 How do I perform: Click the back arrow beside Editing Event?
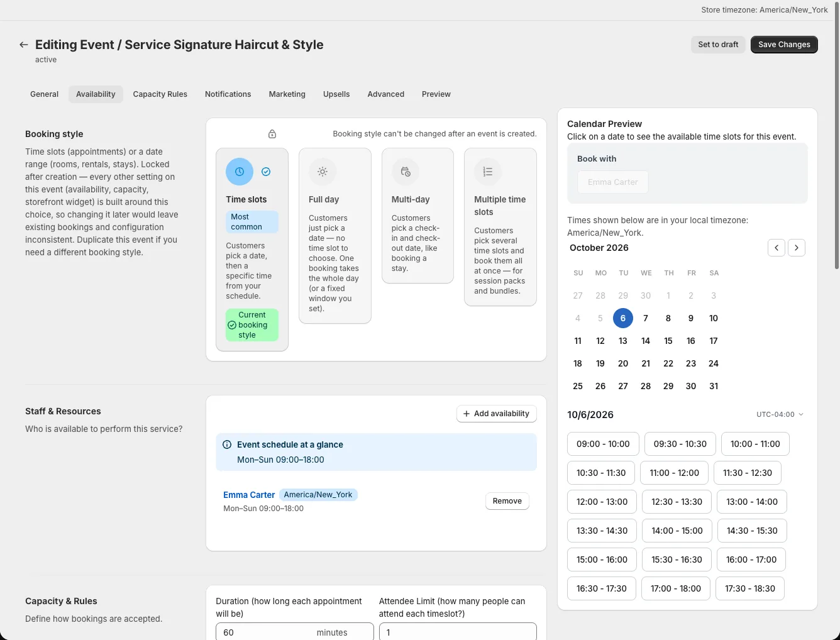click(24, 45)
